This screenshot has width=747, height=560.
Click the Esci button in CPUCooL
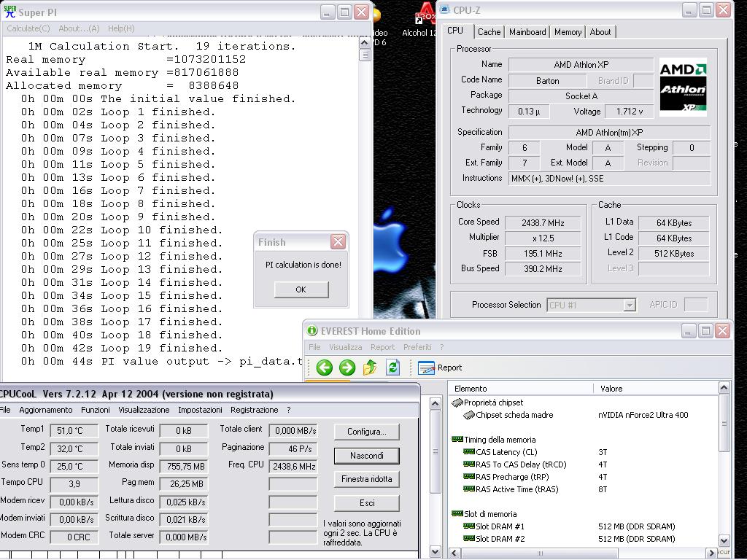367,503
